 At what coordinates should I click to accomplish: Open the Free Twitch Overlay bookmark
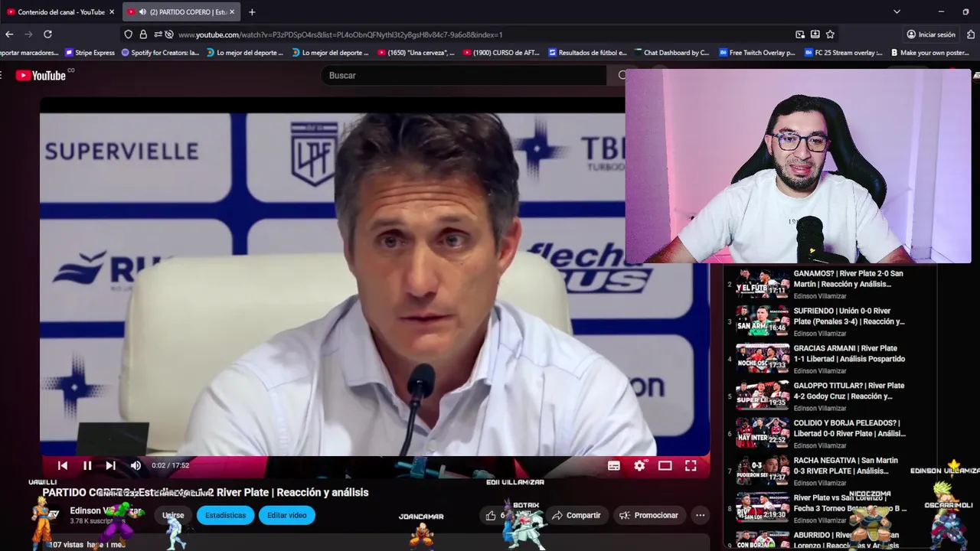tap(756, 53)
